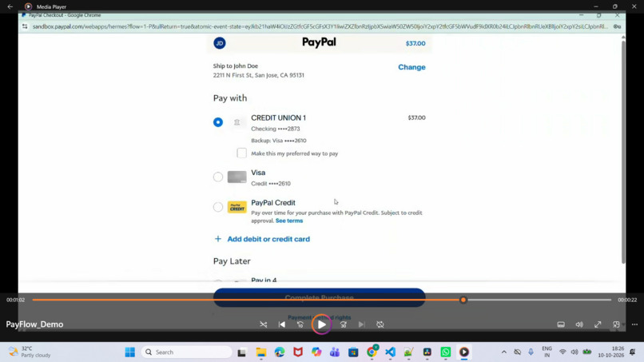
Task: Open Copilot from the taskbar
Action: click(x=316, y=352)
